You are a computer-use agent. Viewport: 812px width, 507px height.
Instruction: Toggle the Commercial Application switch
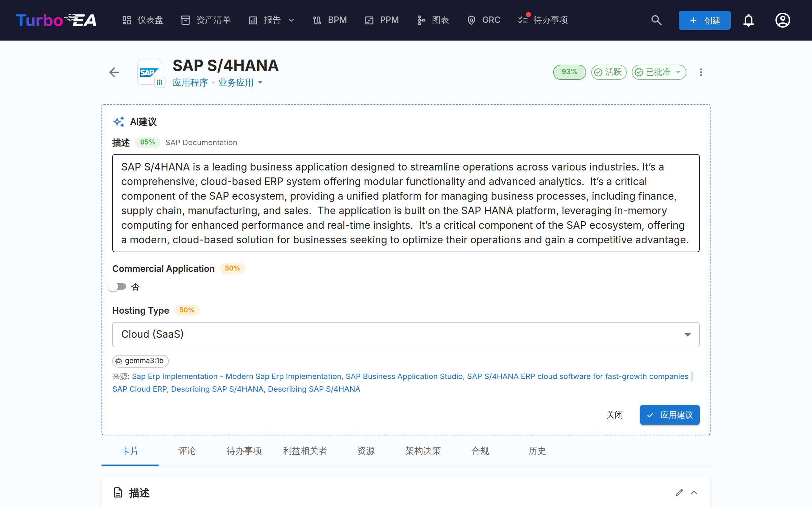click(x=117, y=286)
